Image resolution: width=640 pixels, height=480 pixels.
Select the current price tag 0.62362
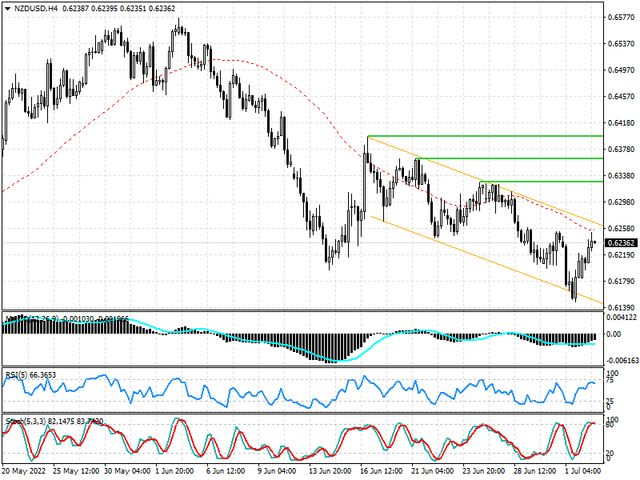[618, 242]
